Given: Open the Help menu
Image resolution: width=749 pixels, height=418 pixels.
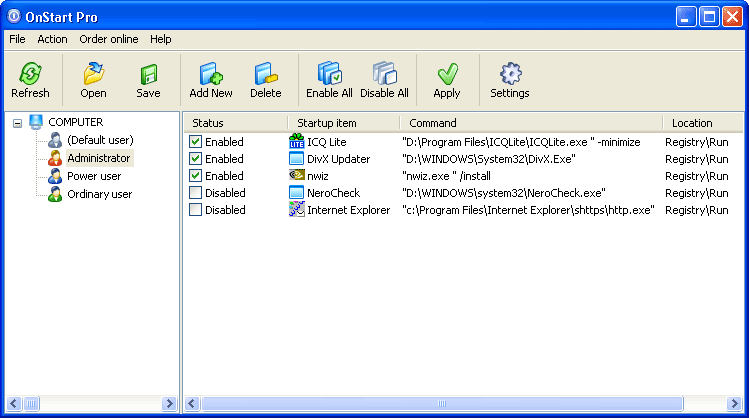Looking at the screenshot, I should (x=160, y=39).
